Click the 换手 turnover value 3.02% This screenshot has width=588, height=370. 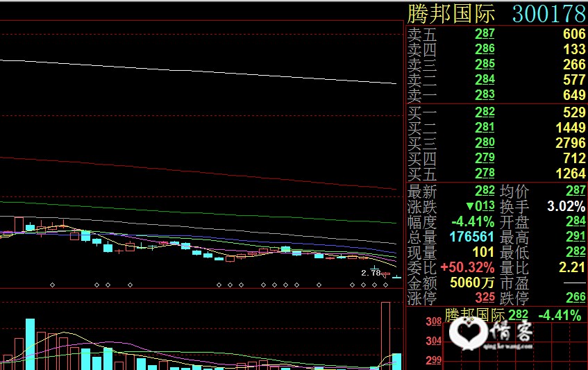click(566, 206)
